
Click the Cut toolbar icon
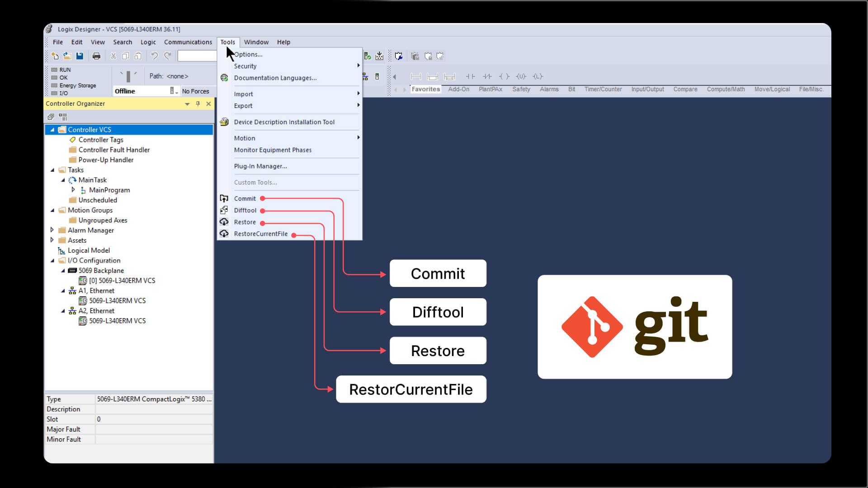[113, 56]
